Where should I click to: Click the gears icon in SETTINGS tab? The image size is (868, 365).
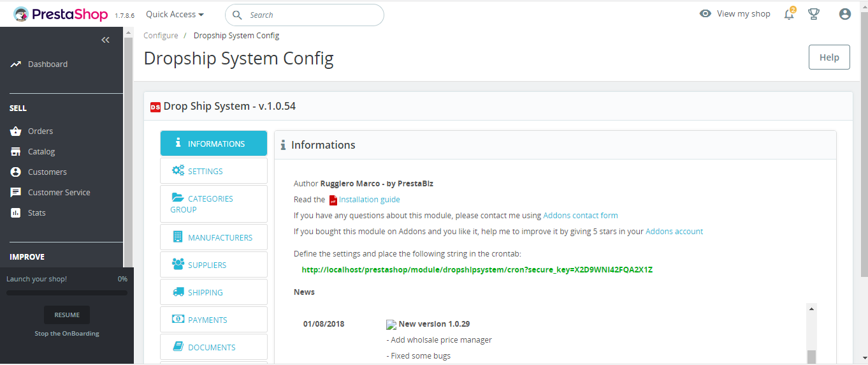pyautogui.click(x=178, y=170)
